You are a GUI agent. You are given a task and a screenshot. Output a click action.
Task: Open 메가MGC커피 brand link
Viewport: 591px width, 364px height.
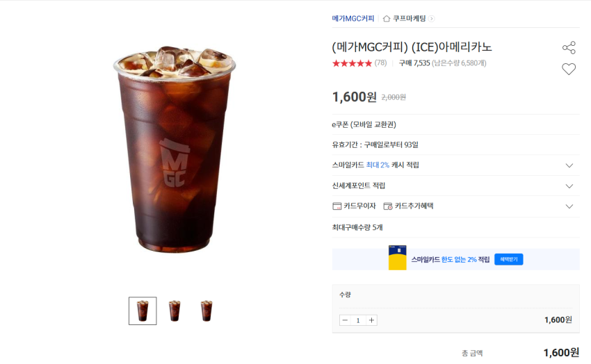click(x=353, y=19)
